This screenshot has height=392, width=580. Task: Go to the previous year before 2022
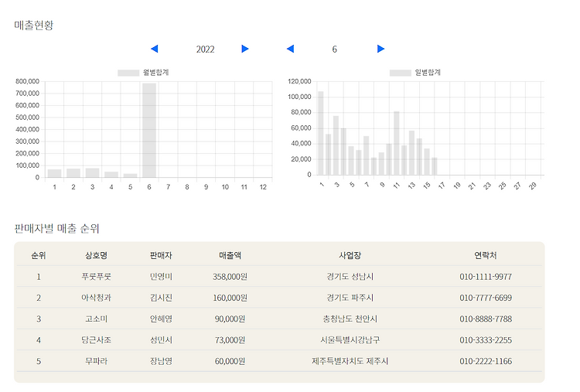coord(155,49)
